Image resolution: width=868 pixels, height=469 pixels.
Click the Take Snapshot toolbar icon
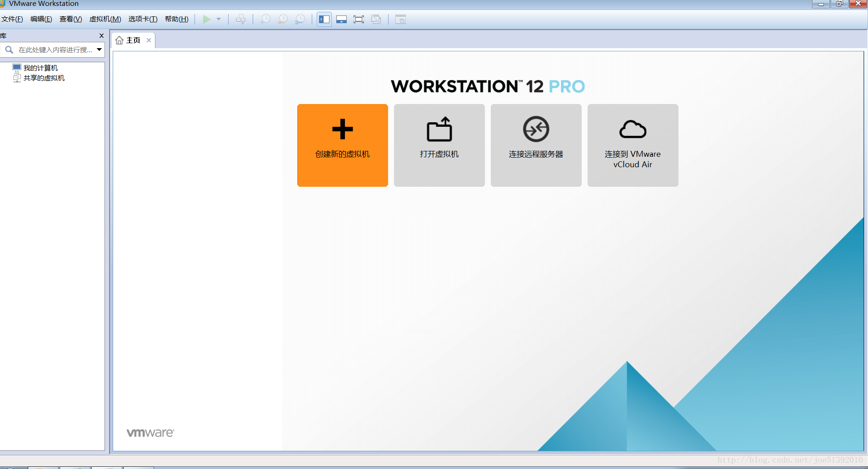(265, 19)
